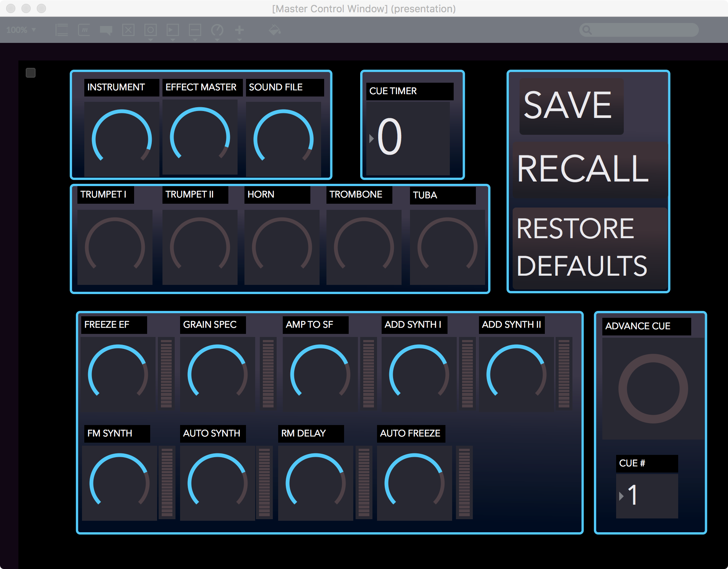Screen dimensions: 728x569
Task: Click the window title 'Master Control Window'
Action: coord(364,8)
